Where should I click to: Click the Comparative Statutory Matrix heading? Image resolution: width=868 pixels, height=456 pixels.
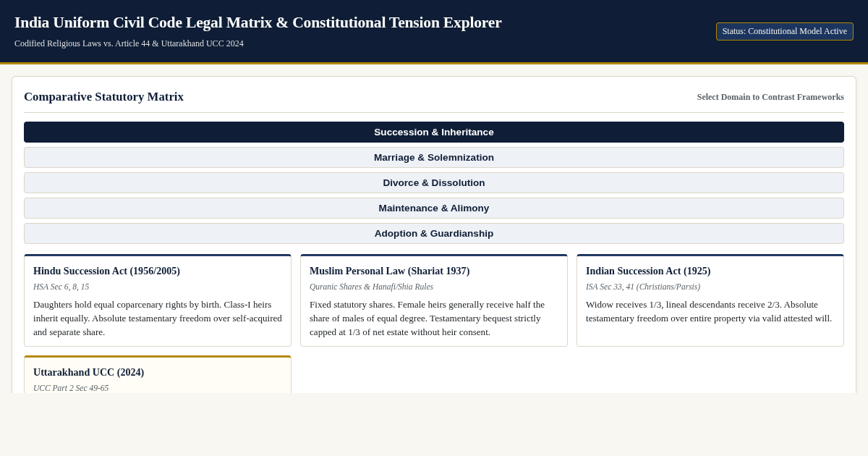pos(103,97)
